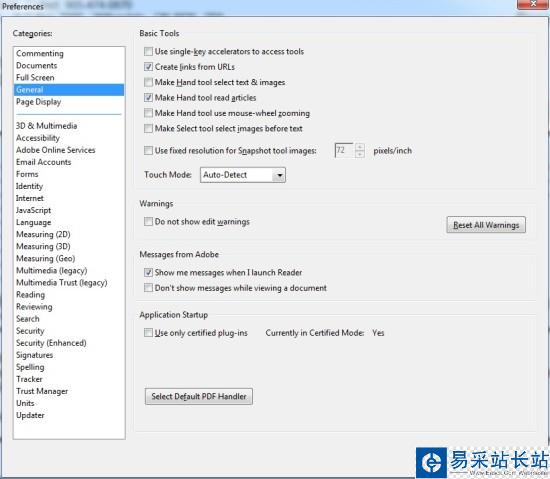Select the Units category

pyautogui.click(x=69, y=403)
